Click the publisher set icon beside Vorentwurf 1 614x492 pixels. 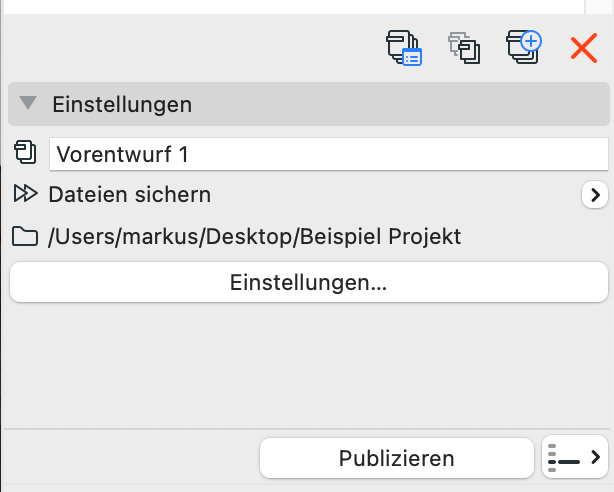[25, 152]
